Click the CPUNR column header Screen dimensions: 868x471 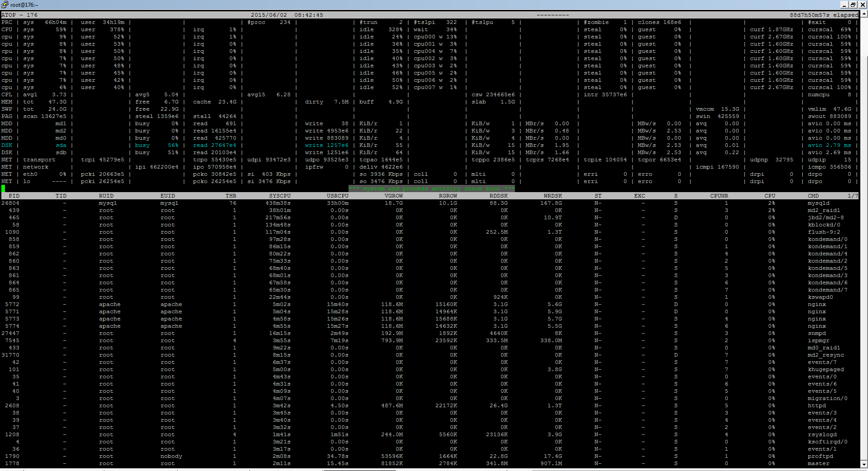point(719,196)
